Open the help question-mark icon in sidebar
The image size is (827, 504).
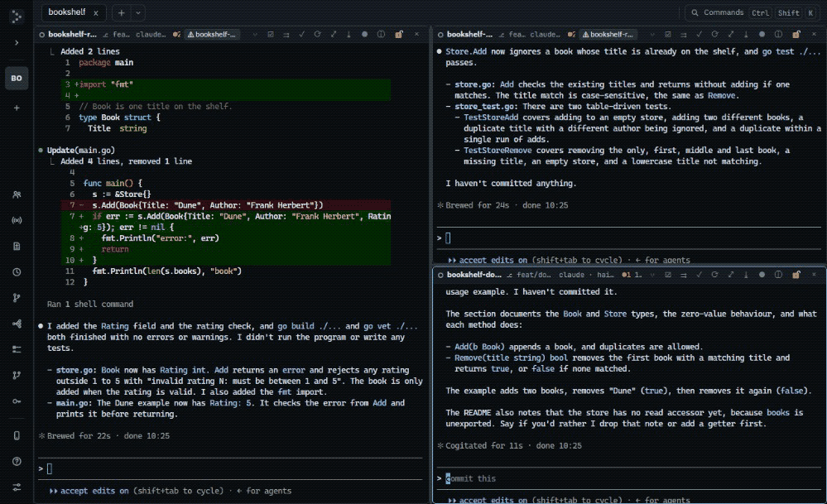tap(17, 461)
